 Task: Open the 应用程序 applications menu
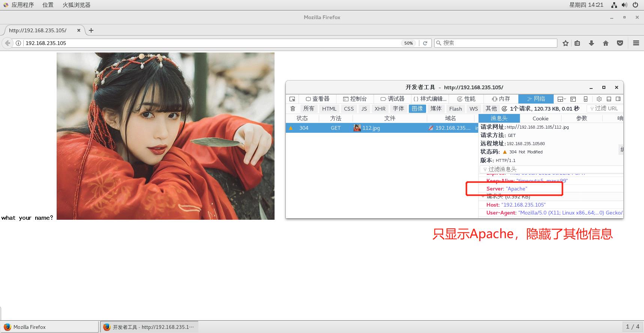[x=19, y=5]
